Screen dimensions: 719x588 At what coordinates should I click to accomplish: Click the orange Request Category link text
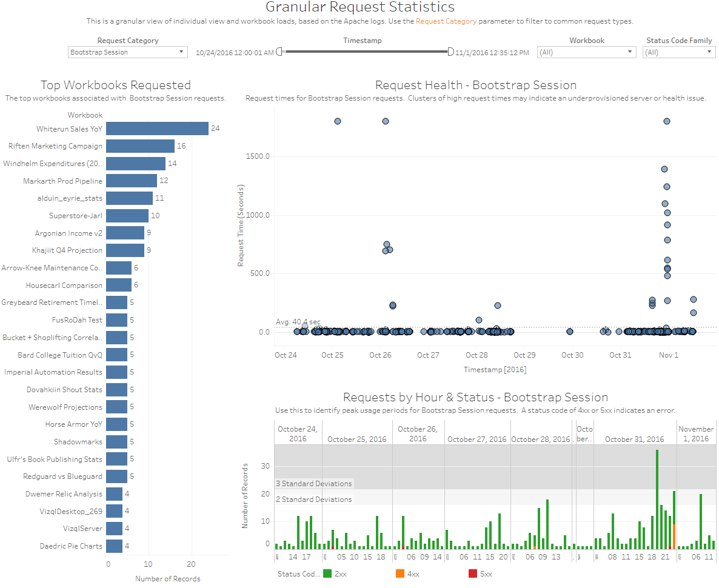[446, 21]
